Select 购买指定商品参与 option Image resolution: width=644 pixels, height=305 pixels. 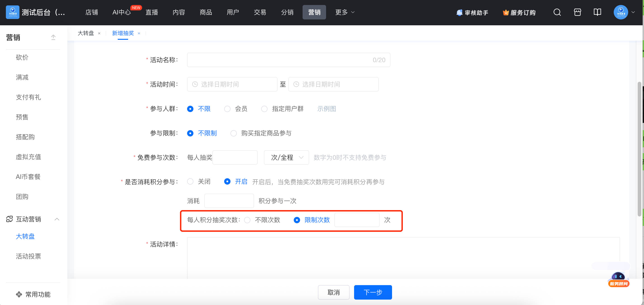233,133
